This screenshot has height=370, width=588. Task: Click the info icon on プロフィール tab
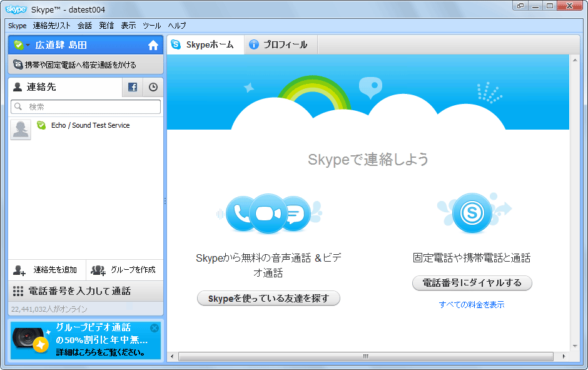254,44
